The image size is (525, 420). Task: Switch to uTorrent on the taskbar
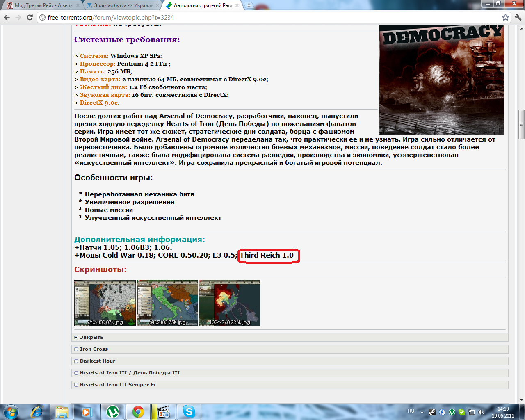coord(113,411)
